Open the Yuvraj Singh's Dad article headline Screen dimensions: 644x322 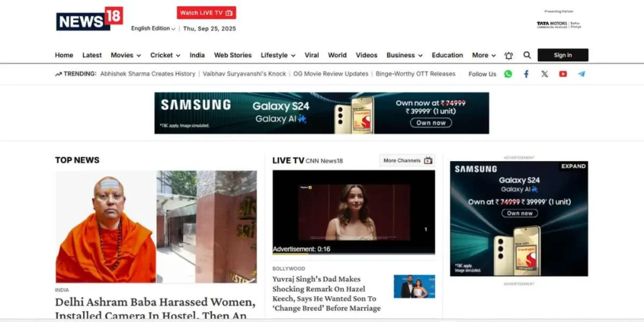pos(326,294)
